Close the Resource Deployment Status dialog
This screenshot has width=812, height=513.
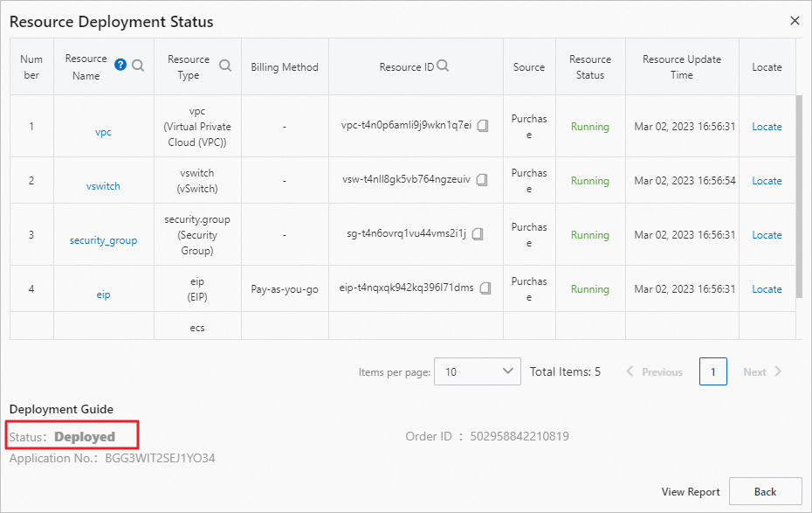pos(795,20)
